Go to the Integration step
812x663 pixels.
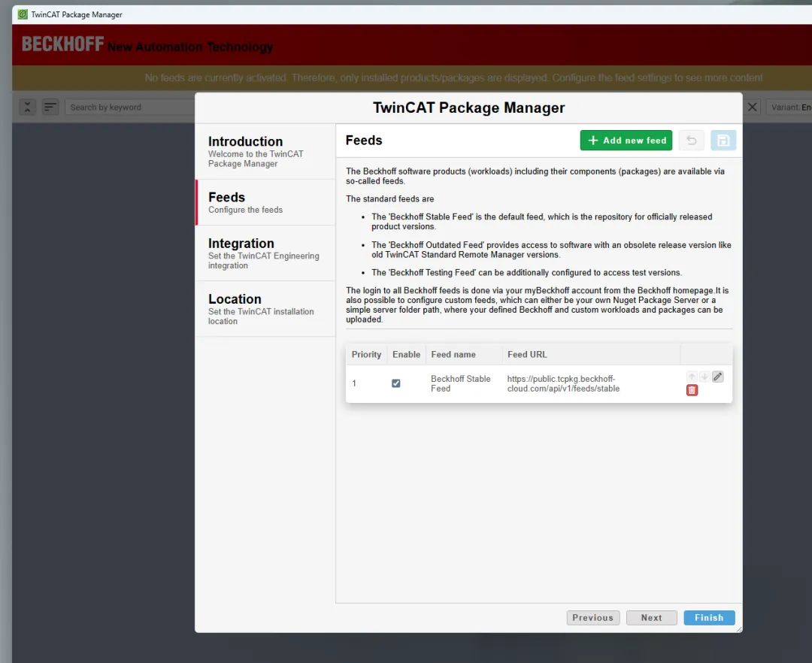click(265, 253)
